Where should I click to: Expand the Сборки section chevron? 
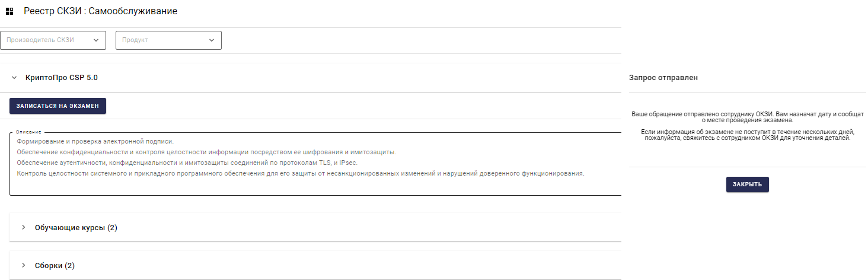pos(24,266)
